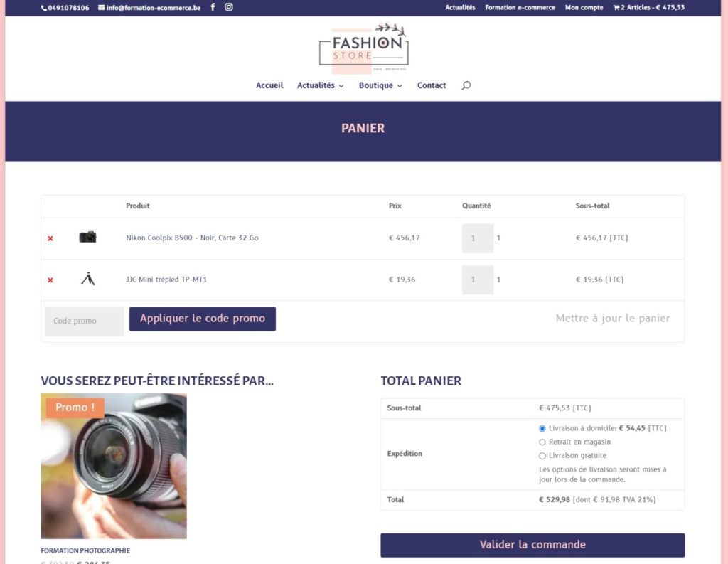Select Livraison gratuite shipping option

[542, 456]
